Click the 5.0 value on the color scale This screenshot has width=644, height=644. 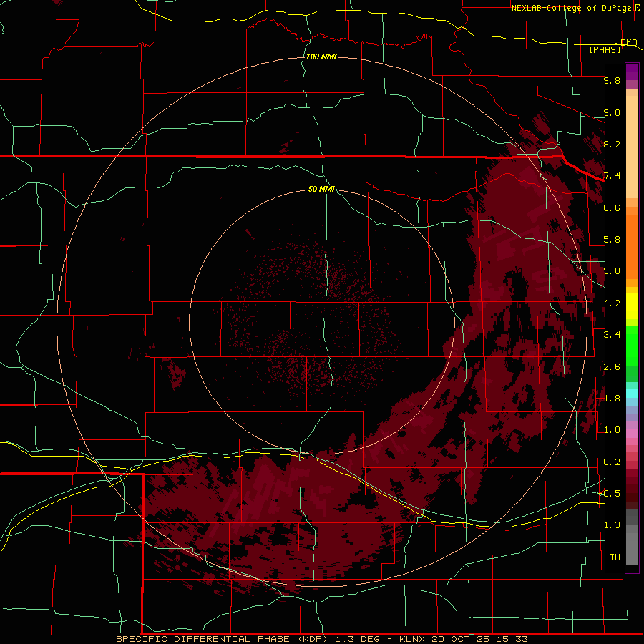612,271
